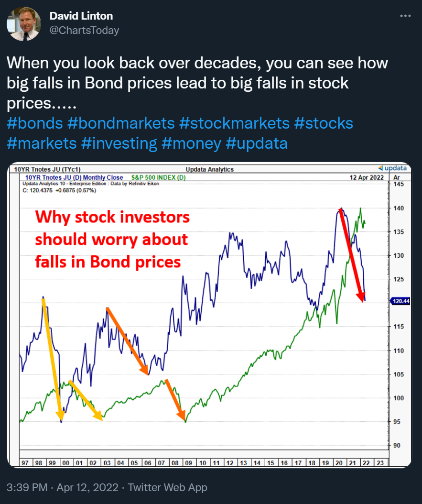Open the #bonds hashtag
422x504 pixels.
pyautogui.click(x=35, y=123)
